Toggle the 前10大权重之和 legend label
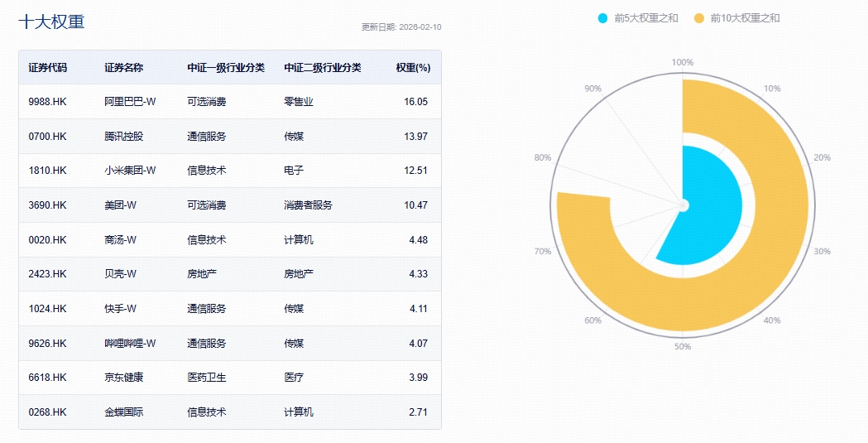 [745, 18]
